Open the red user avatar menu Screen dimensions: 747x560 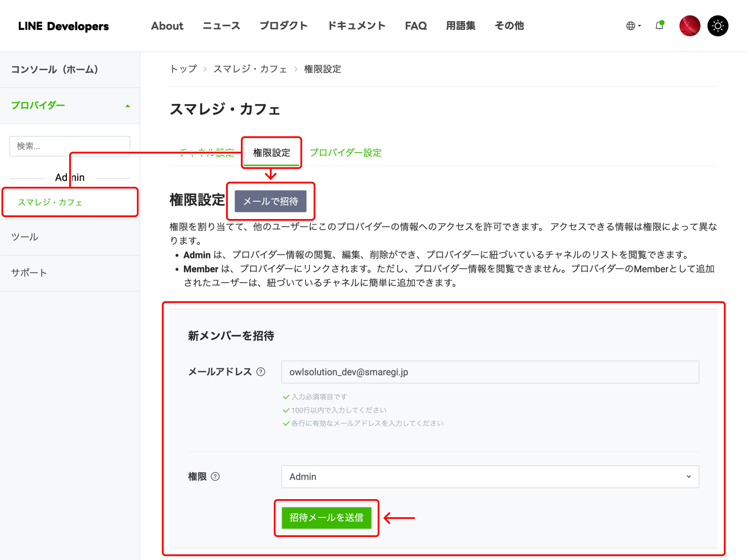pos(690,26)
